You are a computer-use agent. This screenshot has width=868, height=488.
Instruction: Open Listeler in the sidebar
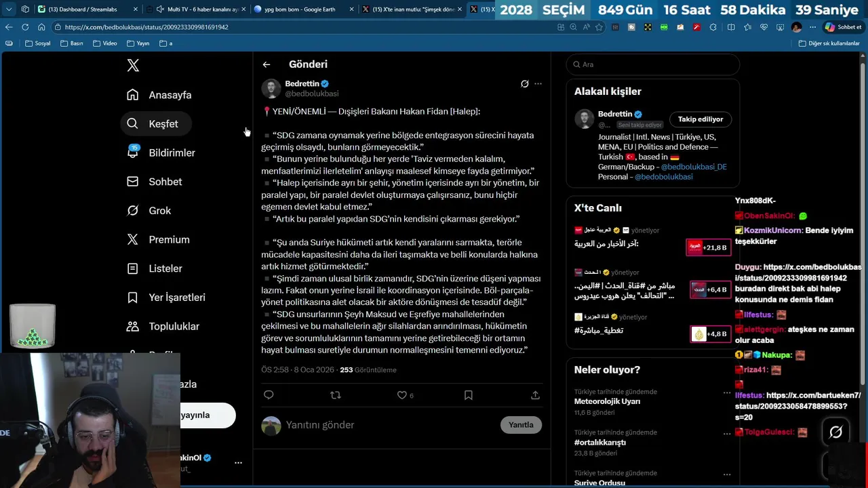click(x=155, y=268)
